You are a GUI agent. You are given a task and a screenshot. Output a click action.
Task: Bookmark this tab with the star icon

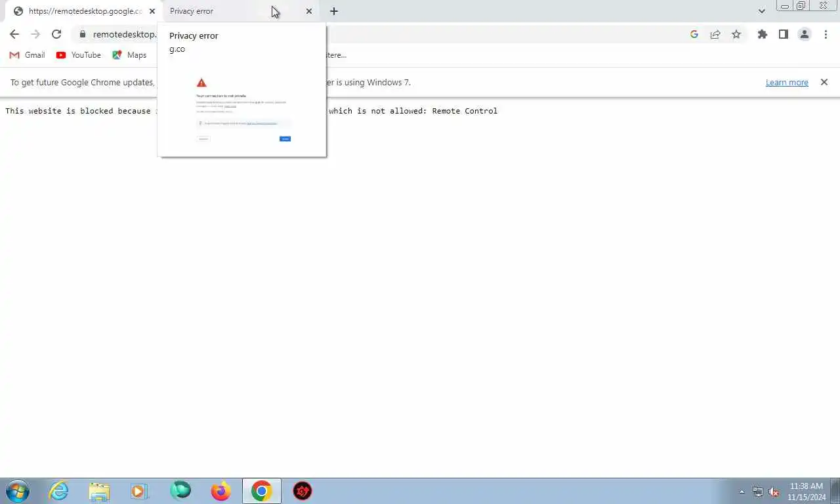(736, 34)
